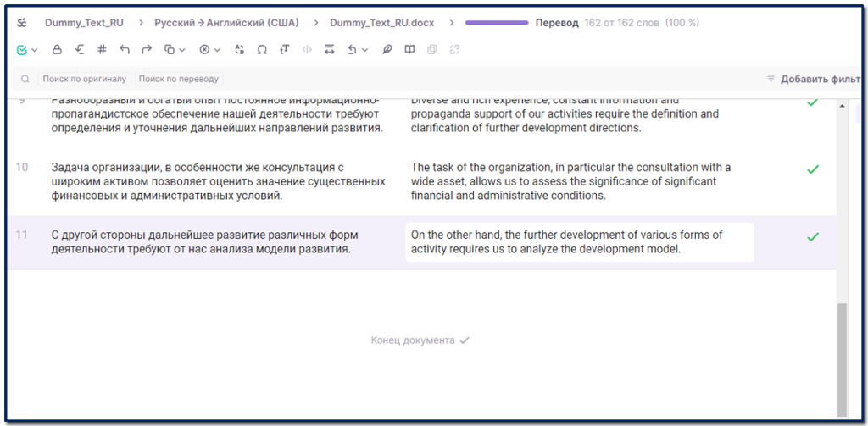Click the purple translation progress bar
Image resolution: width=868 pixels, height=426 pixels.
497,23
